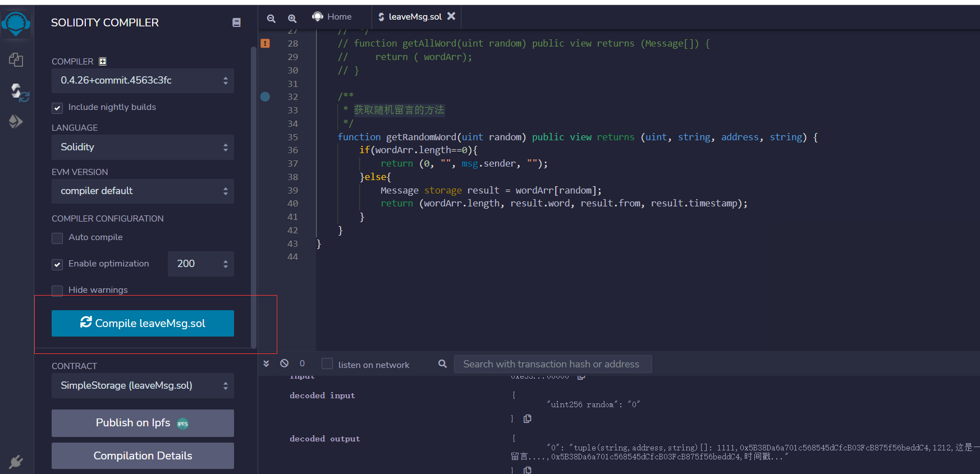This screenshot has width=980, height=474.
Task: Open the Deploy and run transactions icon
Action: click(x=16, y=121)
